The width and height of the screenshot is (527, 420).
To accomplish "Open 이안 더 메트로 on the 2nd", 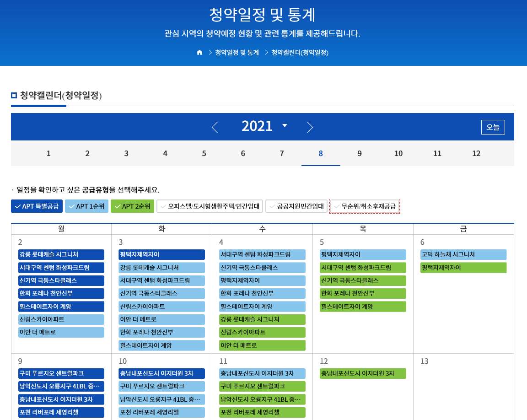I will pos(61,332).
